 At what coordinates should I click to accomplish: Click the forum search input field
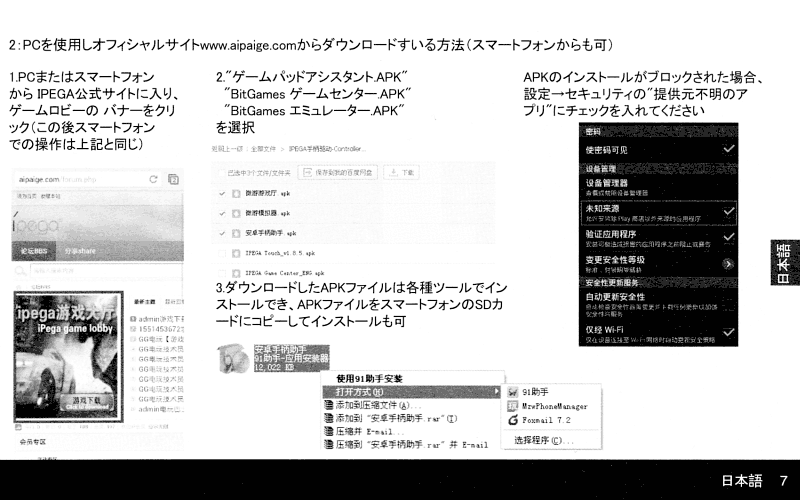pos(106,271)
